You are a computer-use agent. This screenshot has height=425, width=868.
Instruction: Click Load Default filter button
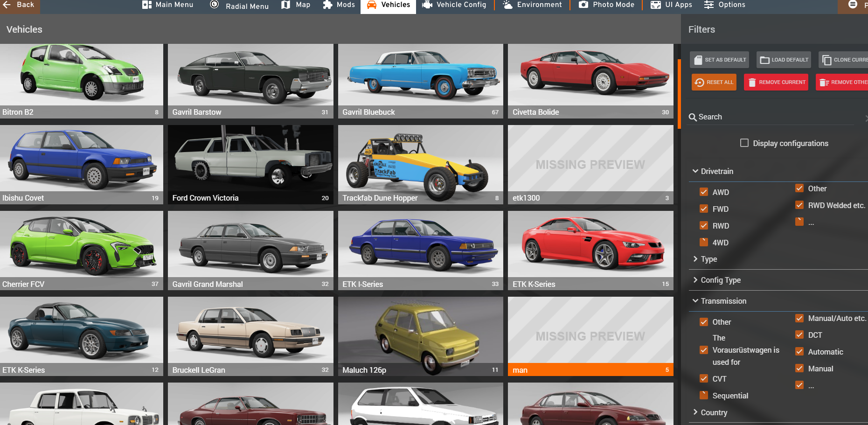(x=784, y=60)
